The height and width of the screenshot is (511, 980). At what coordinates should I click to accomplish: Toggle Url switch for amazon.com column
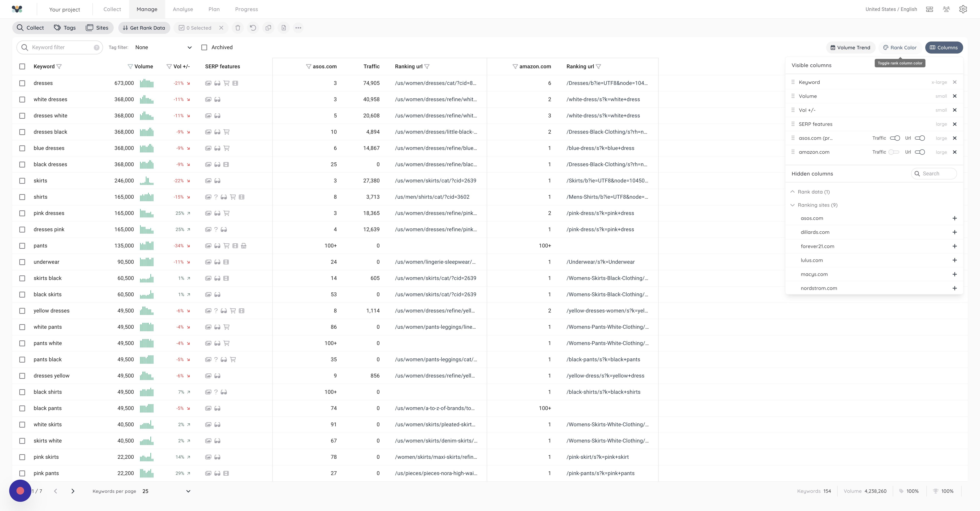[x=920, y=152]
